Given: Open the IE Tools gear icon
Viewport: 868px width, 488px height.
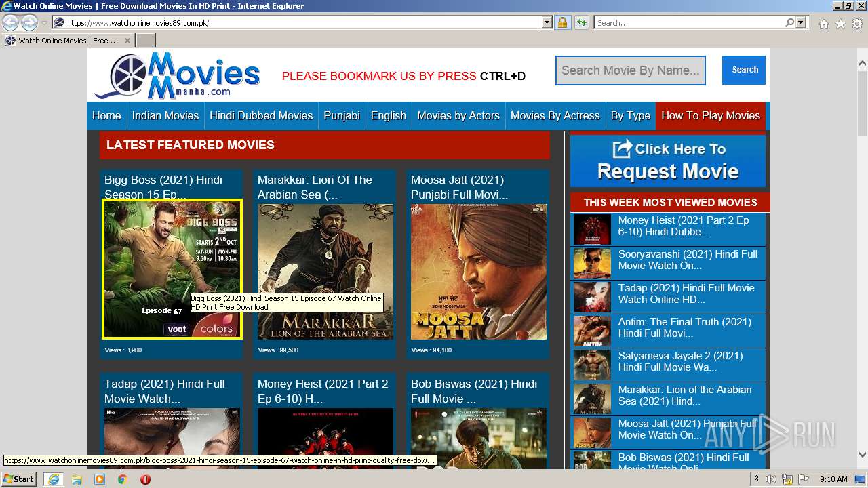Looking at the screenshot, I should click(x=857, y=24).
